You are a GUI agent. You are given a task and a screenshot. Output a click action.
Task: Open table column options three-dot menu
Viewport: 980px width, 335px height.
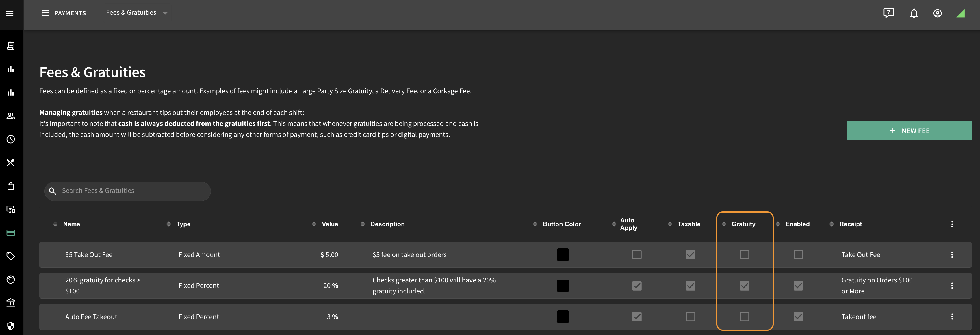coord(952,224)
